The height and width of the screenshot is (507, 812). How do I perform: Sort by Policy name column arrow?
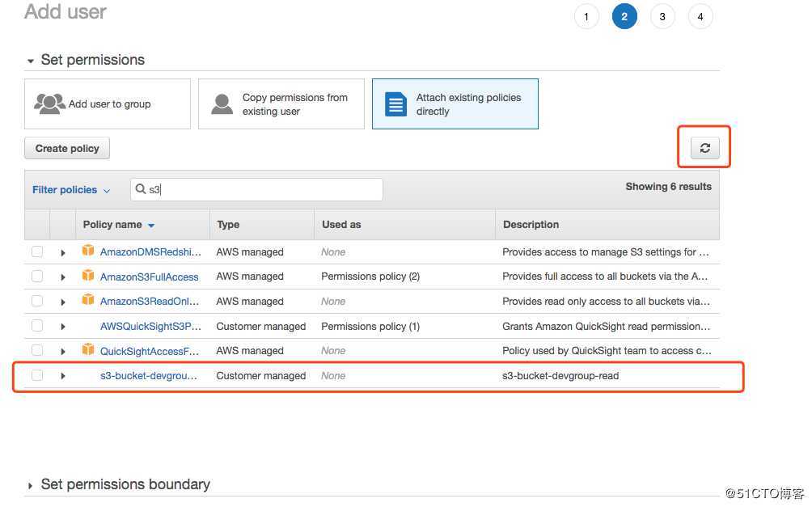pos(151,226)
